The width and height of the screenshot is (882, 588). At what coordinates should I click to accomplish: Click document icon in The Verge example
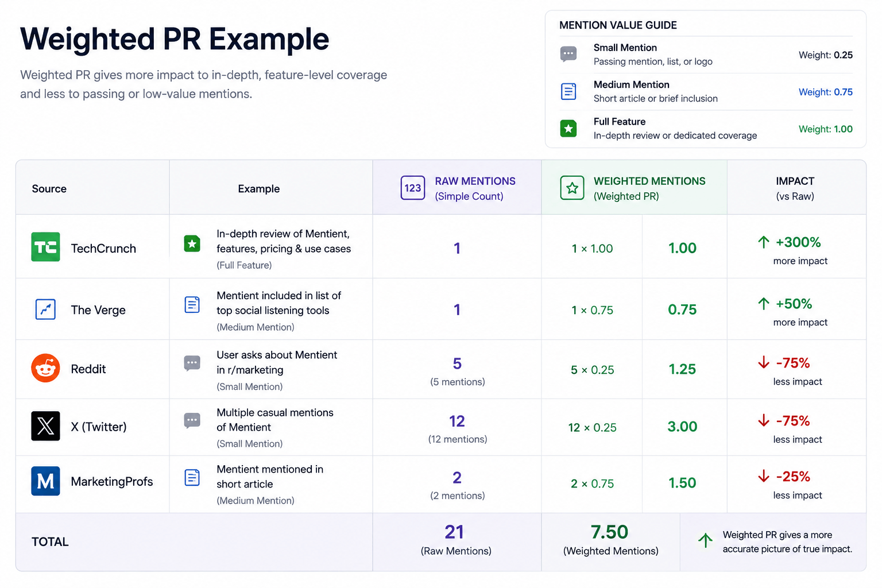(192, 305)
